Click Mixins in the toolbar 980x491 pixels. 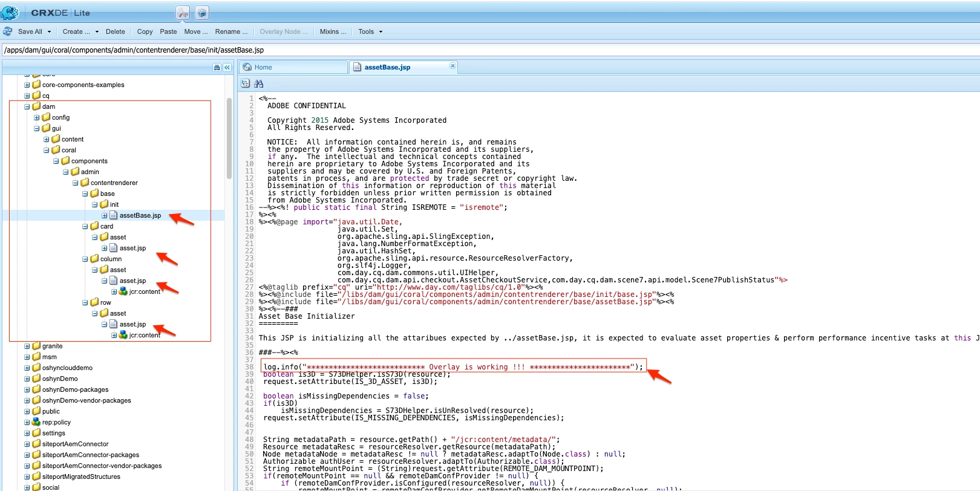333,31
